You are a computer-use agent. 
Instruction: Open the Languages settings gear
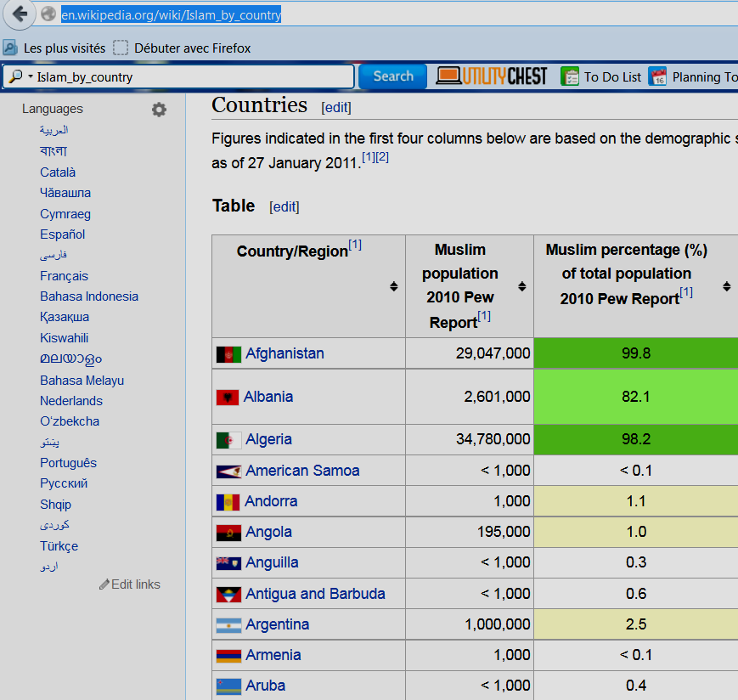pyautogui.click(x=159, y=110)
